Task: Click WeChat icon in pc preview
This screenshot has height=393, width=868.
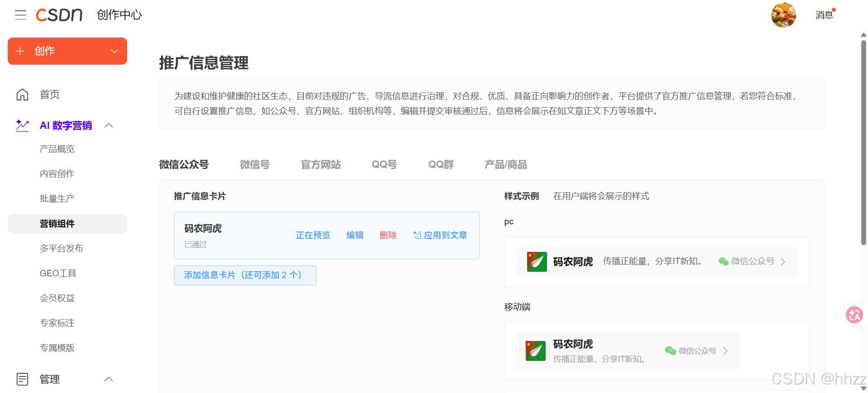Action: click(723, 261)
